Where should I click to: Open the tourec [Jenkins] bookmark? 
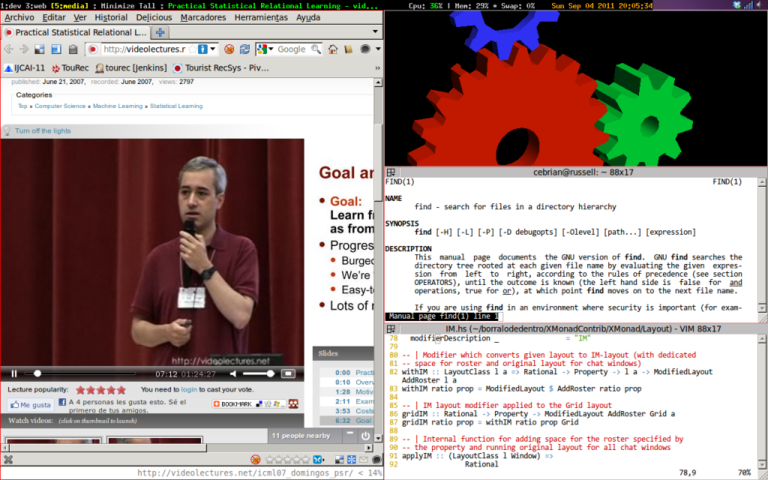coord(131,68)
